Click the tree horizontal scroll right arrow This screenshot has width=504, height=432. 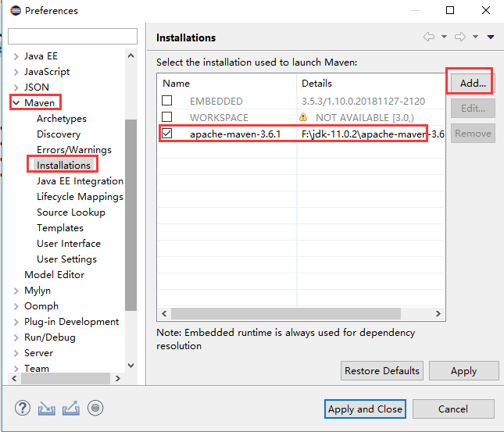point(118,378)
